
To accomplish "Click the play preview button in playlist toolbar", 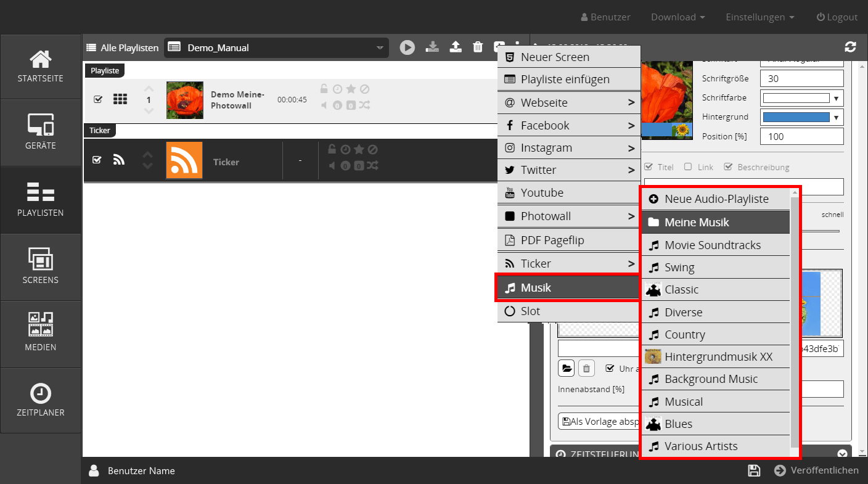I will [407, 47].
